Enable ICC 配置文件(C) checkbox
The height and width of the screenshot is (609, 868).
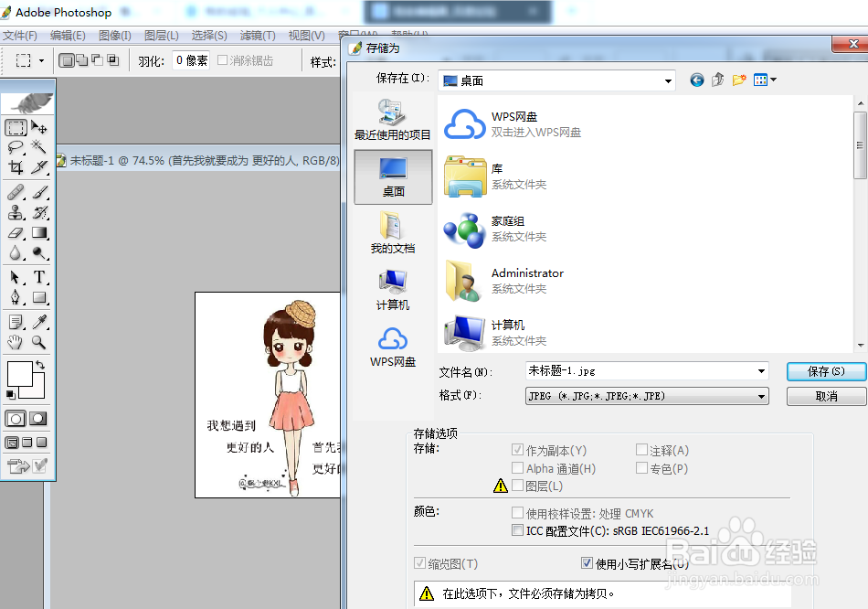[517, 530]
